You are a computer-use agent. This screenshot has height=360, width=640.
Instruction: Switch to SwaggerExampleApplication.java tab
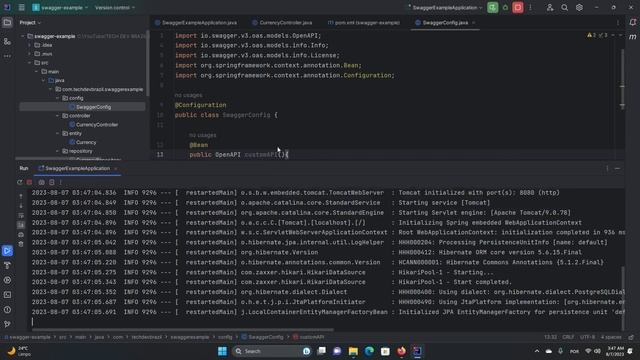coord(196,23)
